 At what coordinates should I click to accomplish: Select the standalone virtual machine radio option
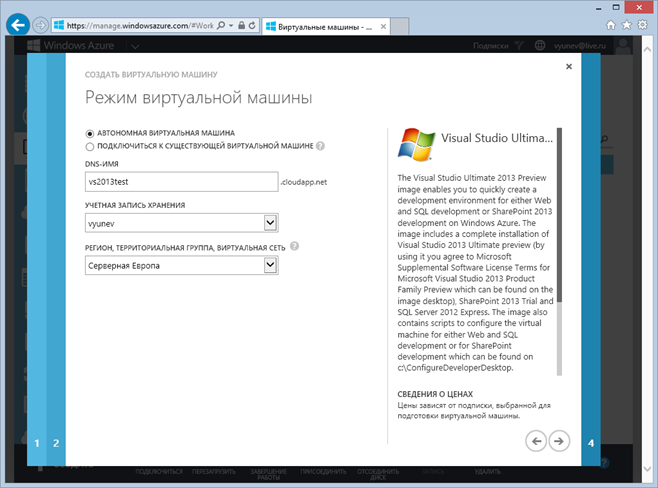point(89,133)
